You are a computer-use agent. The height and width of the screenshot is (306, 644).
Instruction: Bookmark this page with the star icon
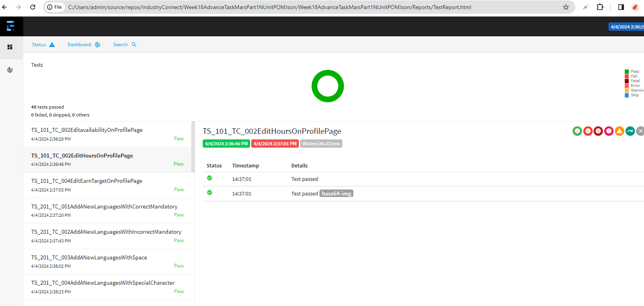pos(566,7)
